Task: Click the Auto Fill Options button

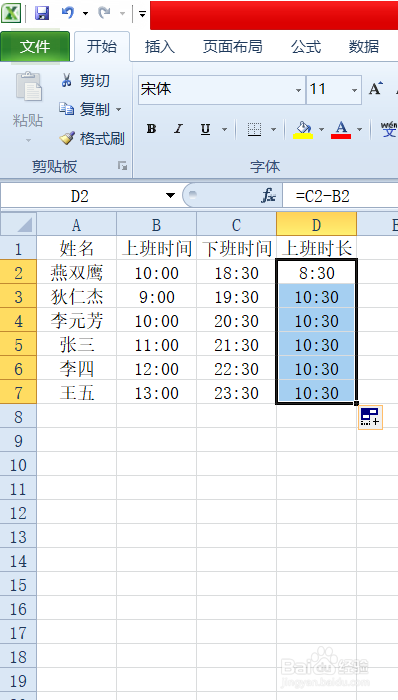Action: click(370, 417)
